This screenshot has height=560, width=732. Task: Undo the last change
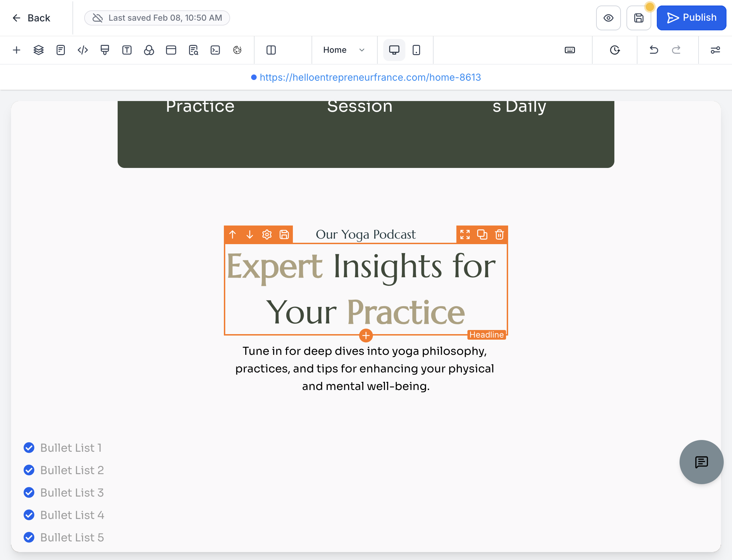tap(654, 50)
